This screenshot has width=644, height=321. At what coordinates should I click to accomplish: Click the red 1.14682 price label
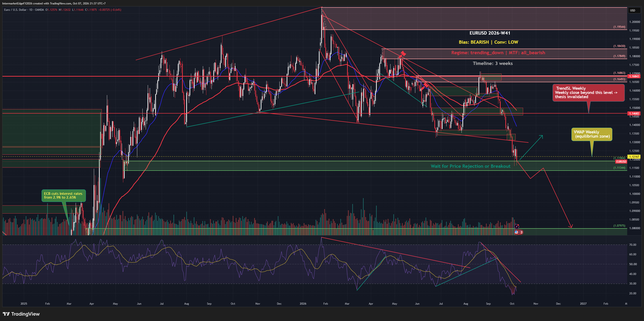coord(634,113)
